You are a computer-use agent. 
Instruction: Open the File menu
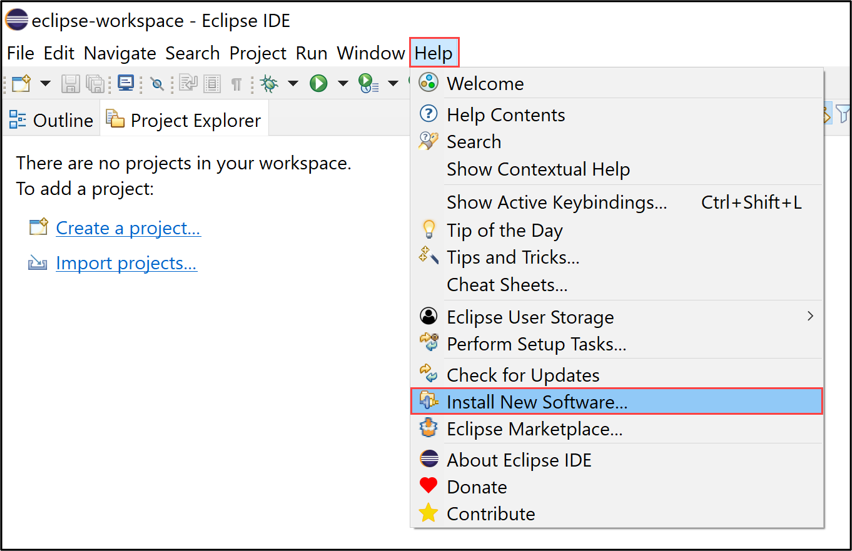(21, 53)
